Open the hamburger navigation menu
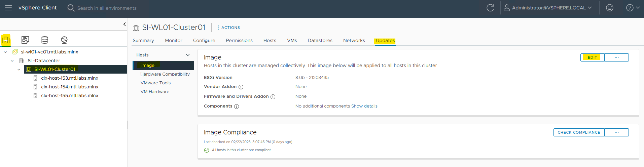The image size is (644, 167). click(8, 8)
